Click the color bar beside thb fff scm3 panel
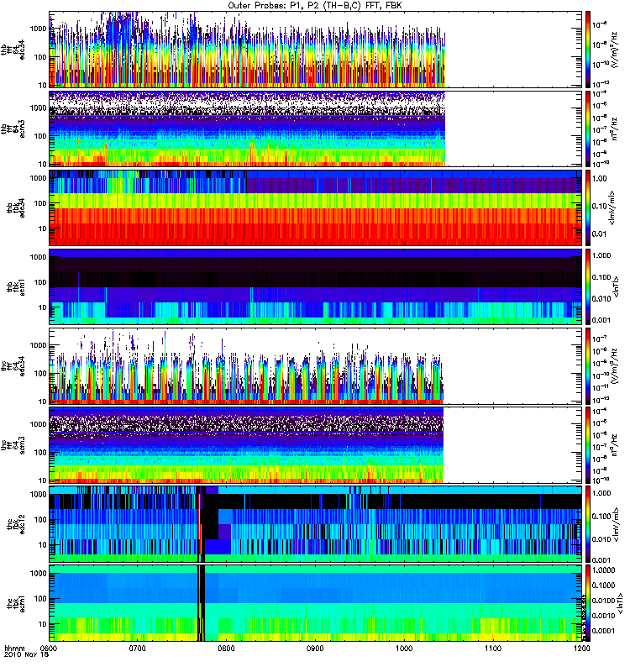Screen dimensions: 630x672 point(588,129)
